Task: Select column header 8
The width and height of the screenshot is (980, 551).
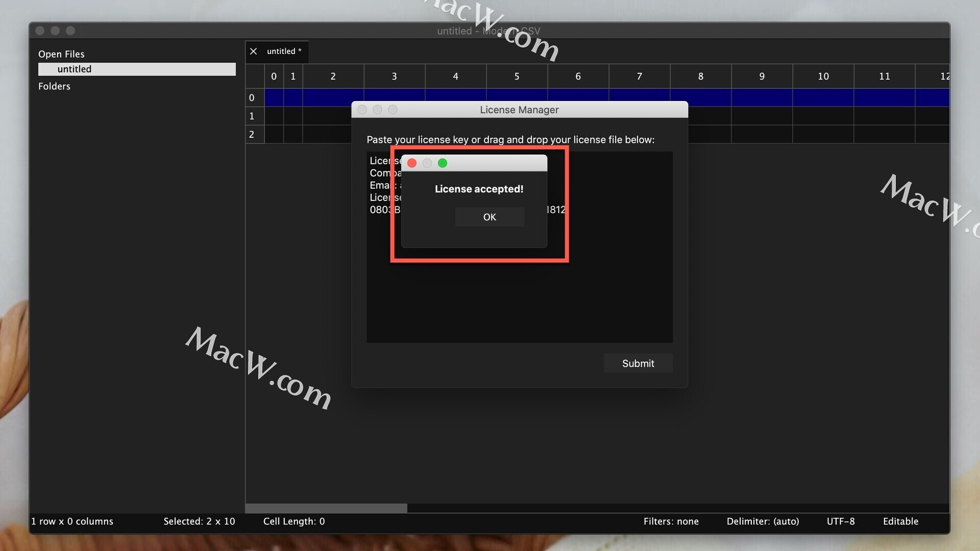Action: point(701,76)
